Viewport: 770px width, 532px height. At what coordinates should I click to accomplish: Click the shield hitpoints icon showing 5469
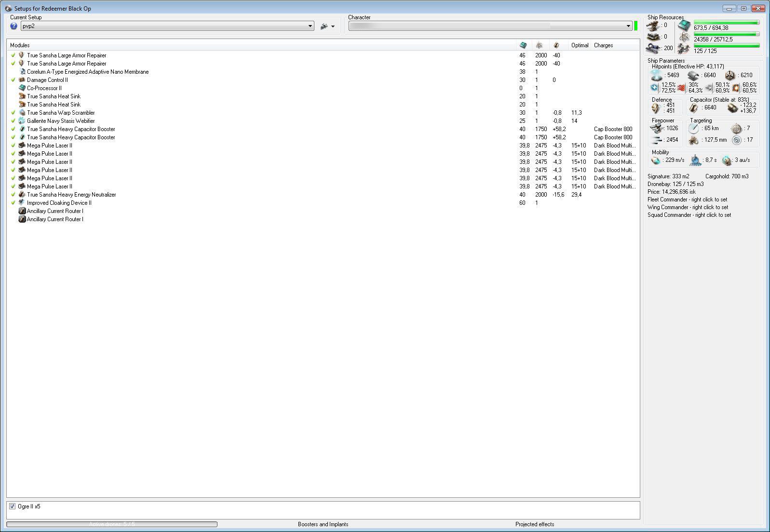click(x=657, y=75)
